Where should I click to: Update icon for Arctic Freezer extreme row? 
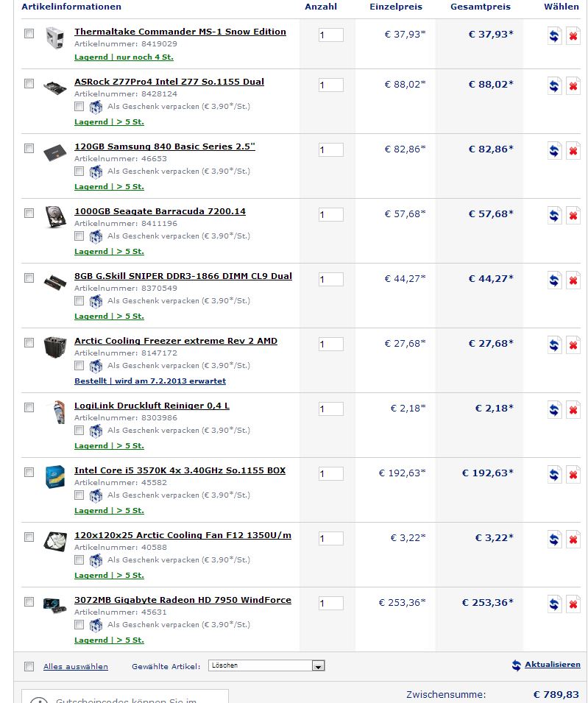pos(554,345)
